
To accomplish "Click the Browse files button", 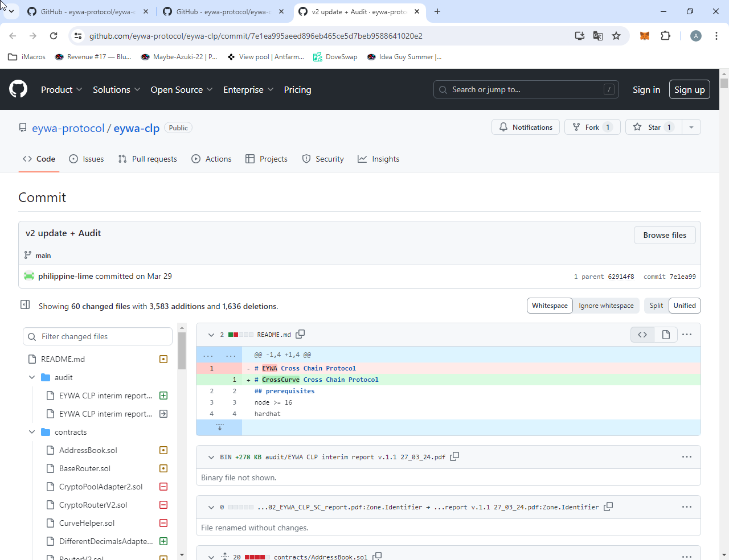I will pyautogui.click(x=665, y=235).
